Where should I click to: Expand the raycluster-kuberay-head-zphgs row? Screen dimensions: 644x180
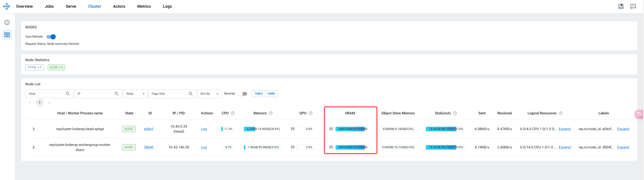pyautogui.click(x=34, y=129)
